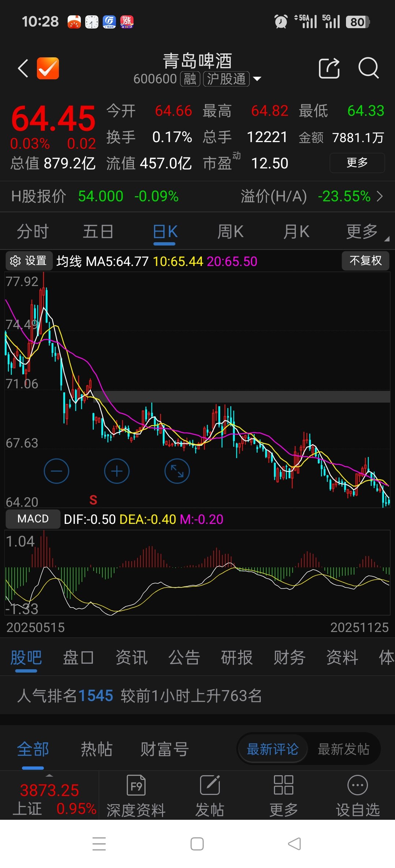This screenshot has width=395, height=868.
Task: Tap Android back triangle button
Action: click(295, 844)
